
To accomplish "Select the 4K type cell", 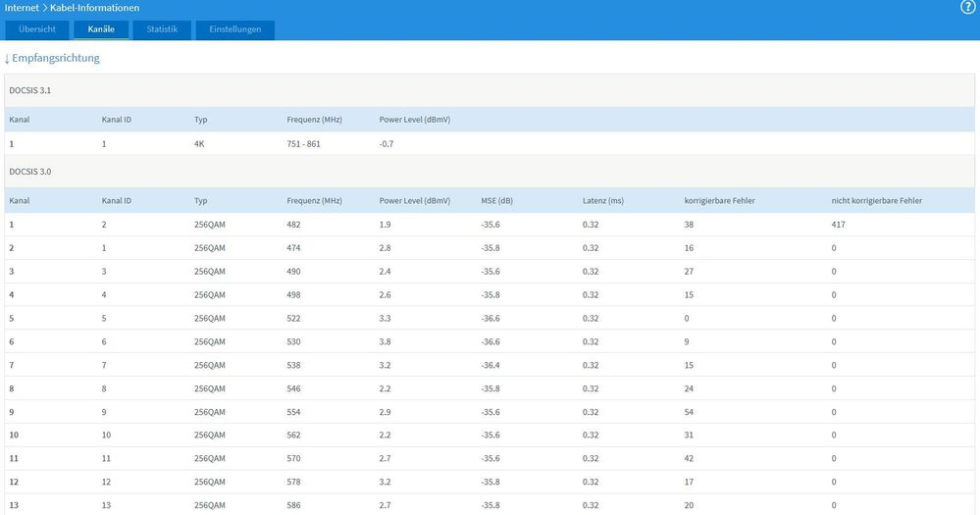I will pyautogui.click(x=200, y=143).
